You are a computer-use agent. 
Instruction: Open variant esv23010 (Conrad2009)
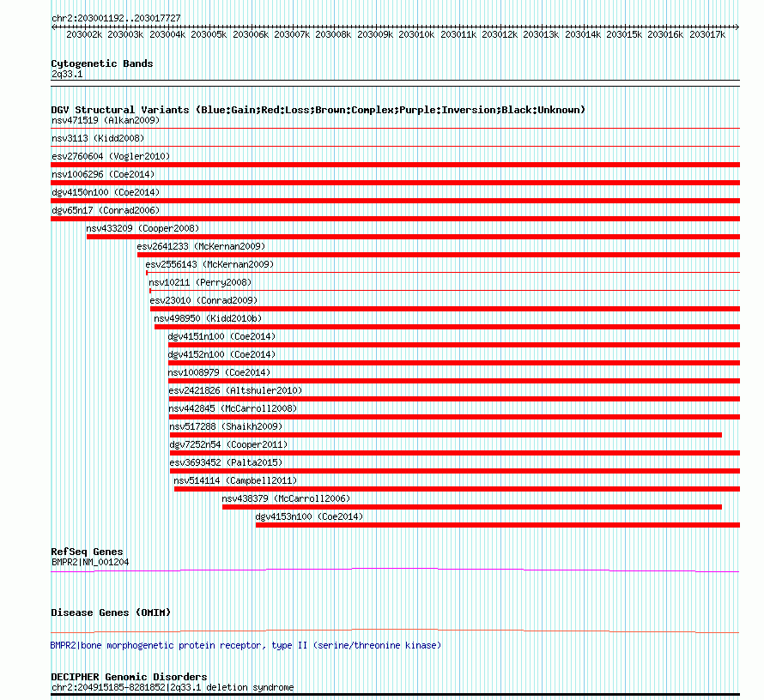coord(203,300)
